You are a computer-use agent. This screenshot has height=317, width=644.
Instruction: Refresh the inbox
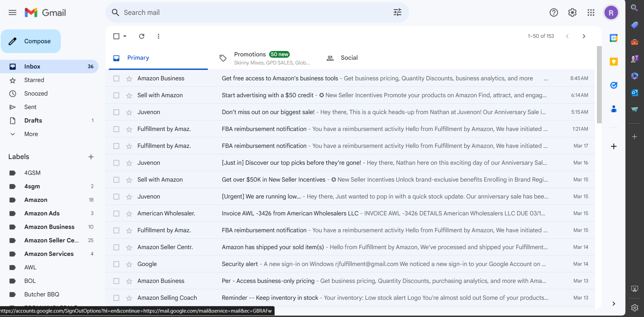click(x=142, y=36)
